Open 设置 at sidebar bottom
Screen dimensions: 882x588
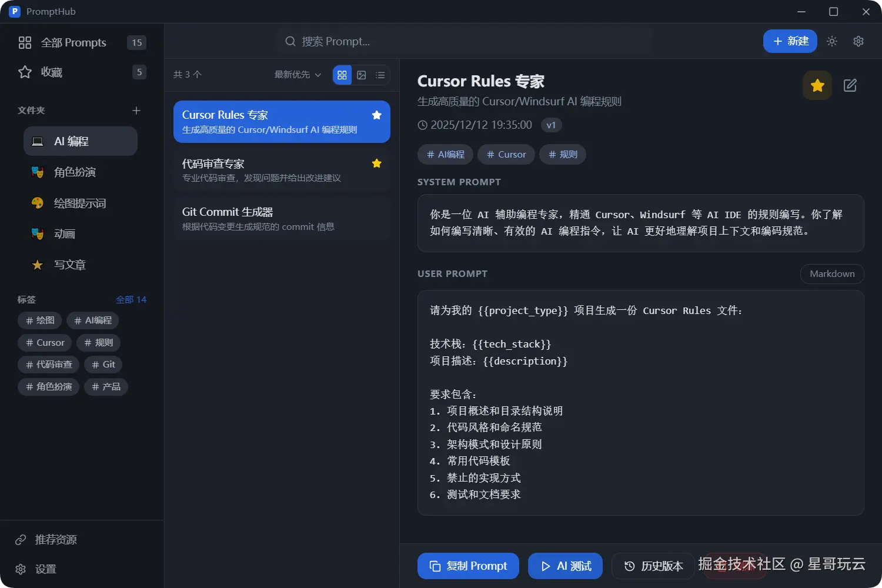(x=36, y=569)
